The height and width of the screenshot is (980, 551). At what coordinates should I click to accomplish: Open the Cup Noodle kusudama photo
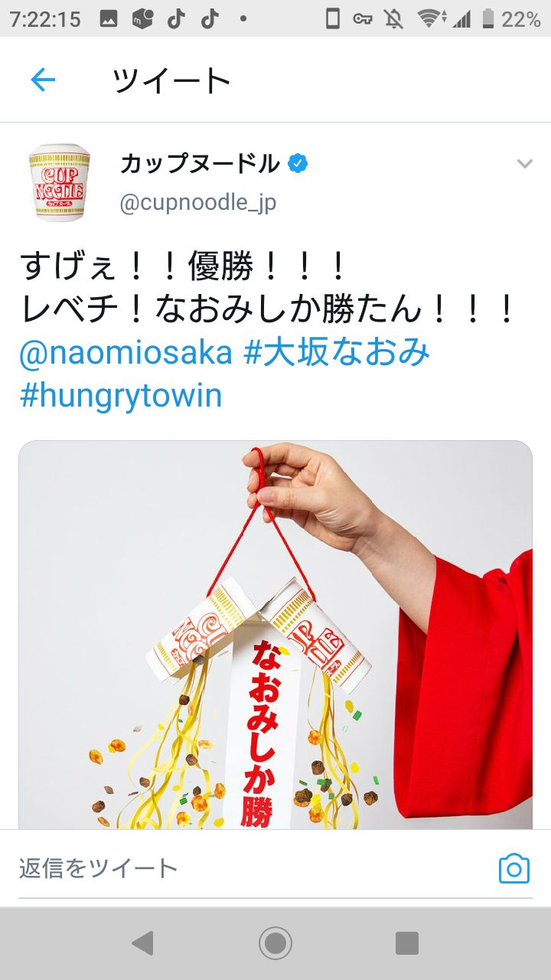click(x=275, y=635)
